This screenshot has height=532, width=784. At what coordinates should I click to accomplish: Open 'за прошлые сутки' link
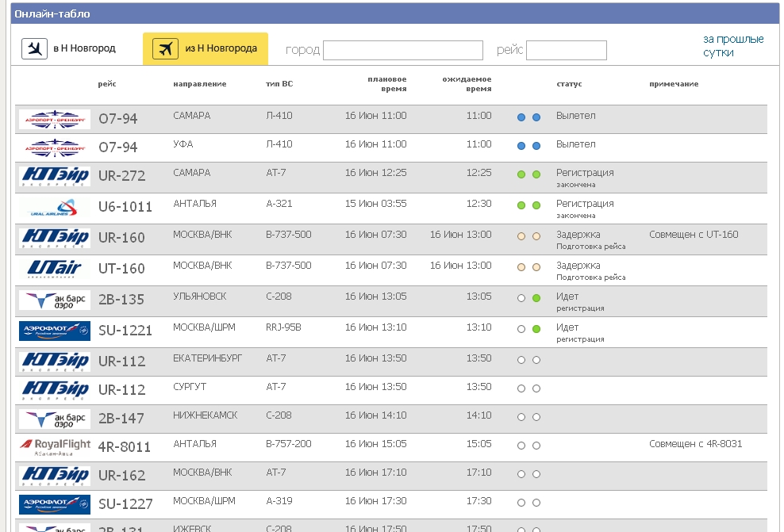(x=733, y=46)
